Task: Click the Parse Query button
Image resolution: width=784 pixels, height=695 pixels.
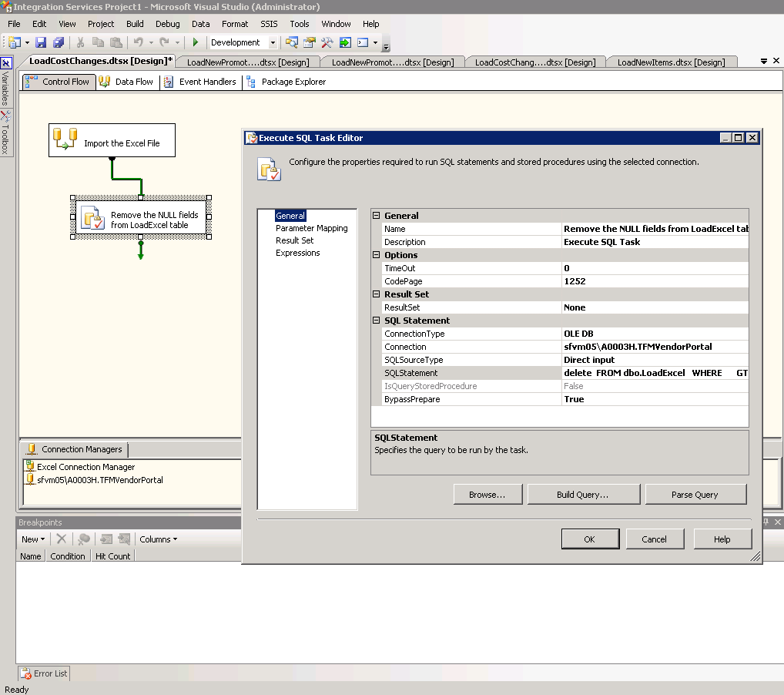Action: (x=695, y=494)
